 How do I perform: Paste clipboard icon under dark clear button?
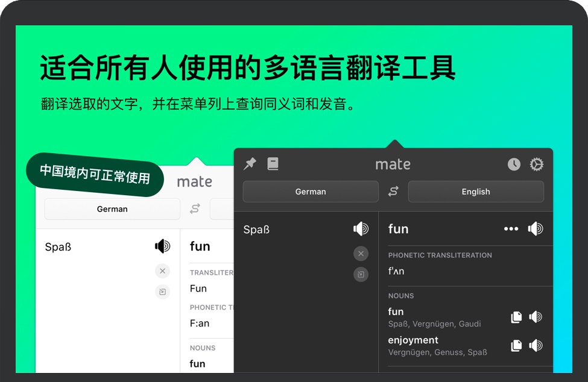coord(361,274)
